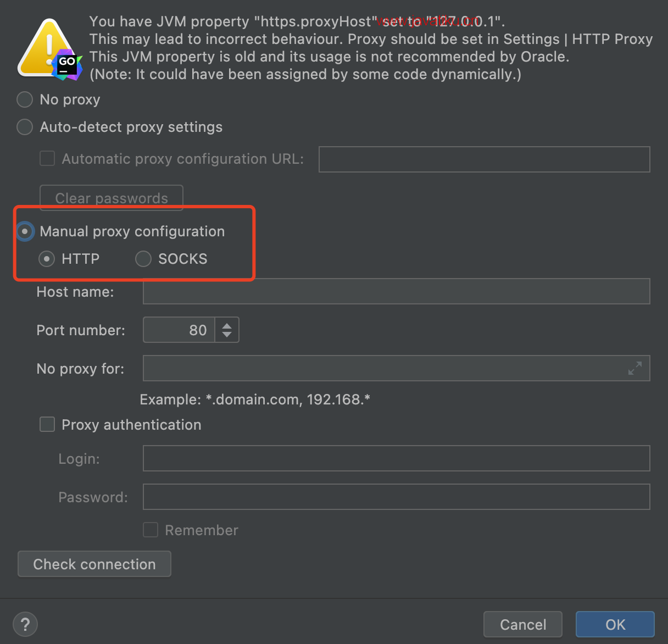The image size is (668, 644).
Task: Focus the Login text field
Action: pos(397,458)
